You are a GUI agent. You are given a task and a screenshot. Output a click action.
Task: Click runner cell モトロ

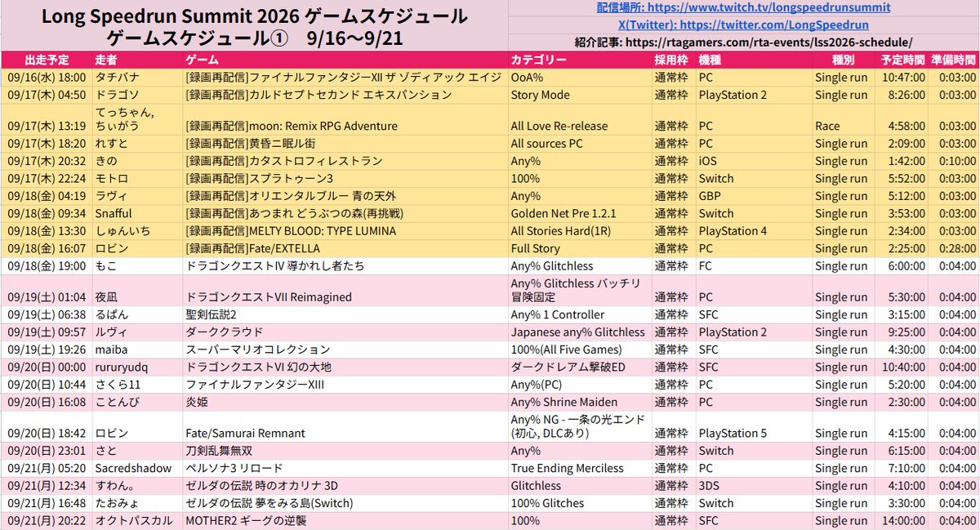pyautogui.click(x=137, y=178)
